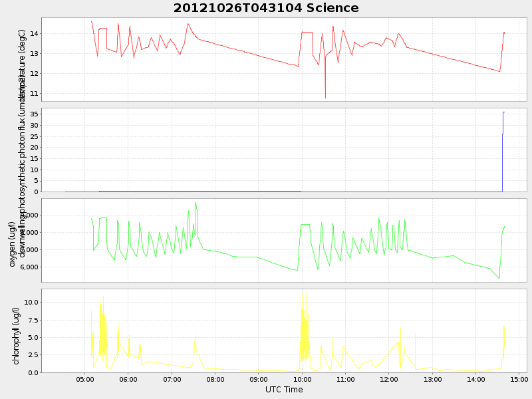
Task: Click the chlorophyll (ug/l) axis label
Action: [x=16, y=336]
